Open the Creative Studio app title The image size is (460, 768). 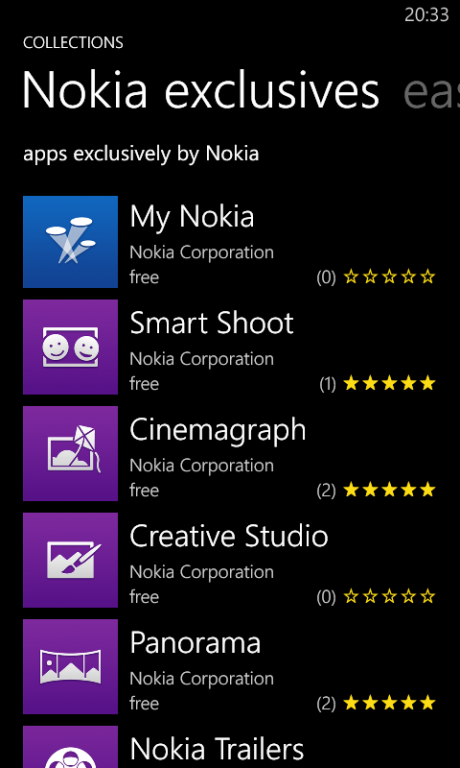[x=229, y=536]
